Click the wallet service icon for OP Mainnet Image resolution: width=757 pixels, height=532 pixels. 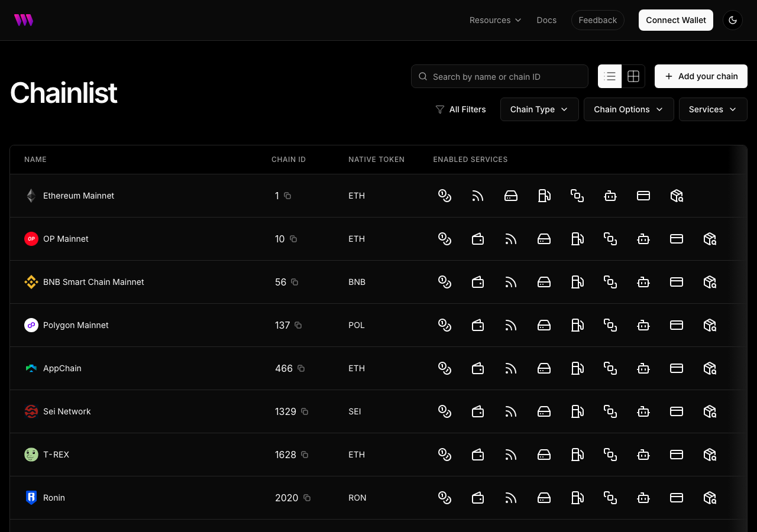tap(478, 239)
